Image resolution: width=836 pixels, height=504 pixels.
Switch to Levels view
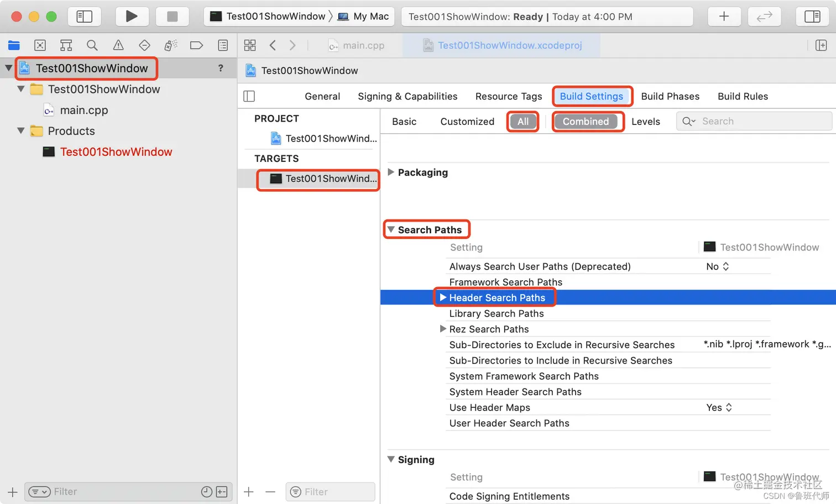point(646,122)
